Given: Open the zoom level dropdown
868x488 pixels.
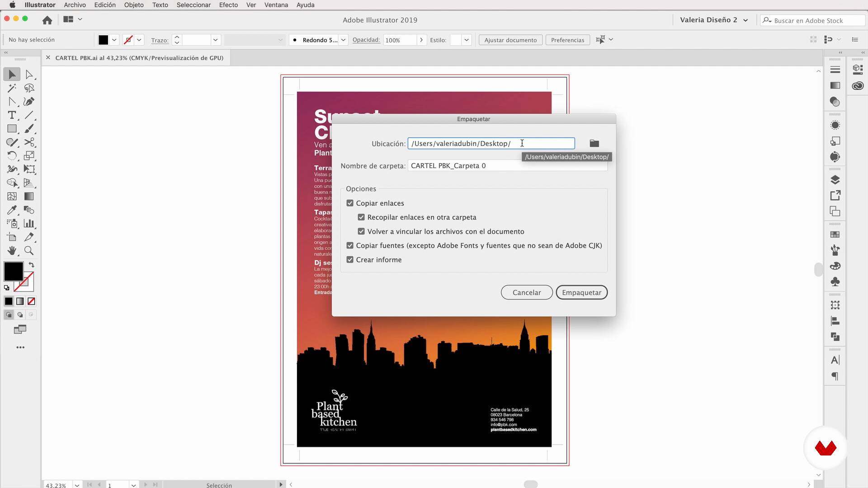Looking at the screenshot, I should click(x=77, y=485).
